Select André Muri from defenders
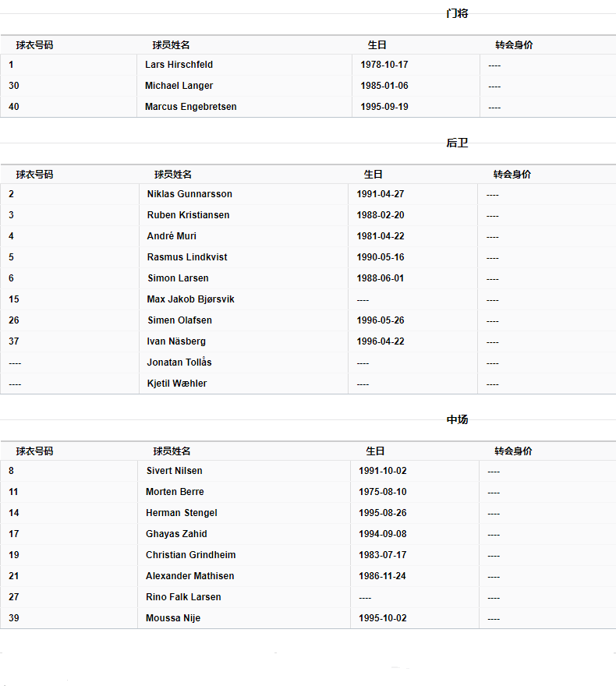This screenshot has width=616, height=686. pyautogui.click(x=172, y=236)
